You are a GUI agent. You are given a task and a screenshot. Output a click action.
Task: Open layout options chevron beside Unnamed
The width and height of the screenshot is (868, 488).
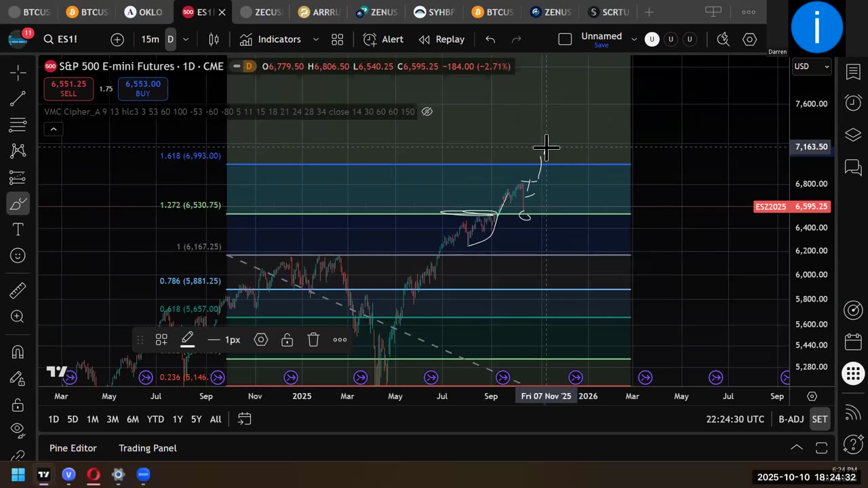tap(634, 39)
